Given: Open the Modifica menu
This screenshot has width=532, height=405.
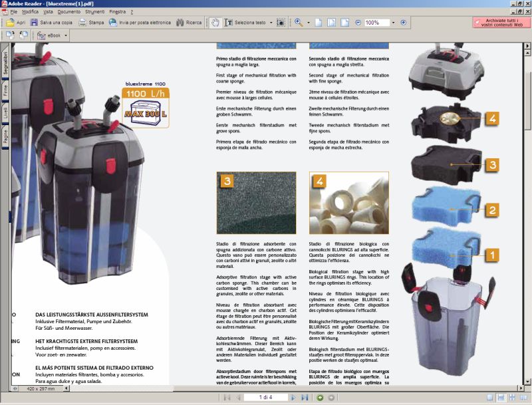Looking at the screenshot, I should click(x=30, y=12).
